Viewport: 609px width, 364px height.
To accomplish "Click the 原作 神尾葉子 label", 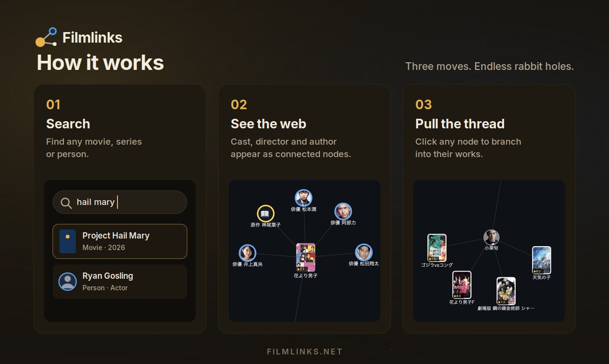I will [x=266, y=225].
